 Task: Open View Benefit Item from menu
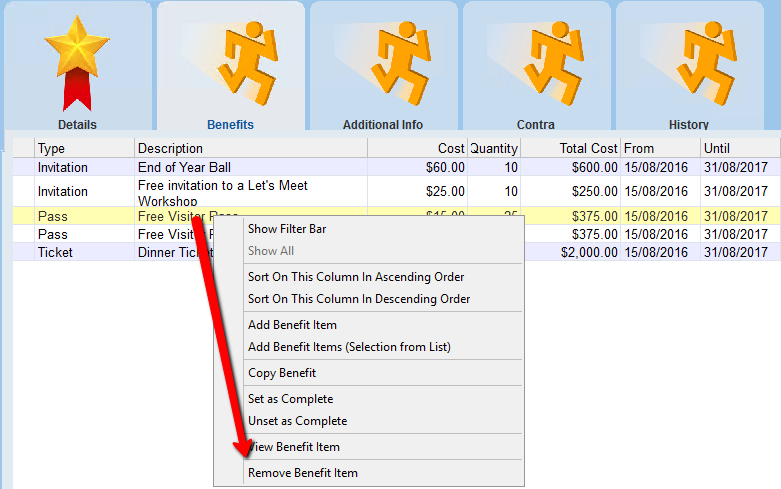(296, 447)
